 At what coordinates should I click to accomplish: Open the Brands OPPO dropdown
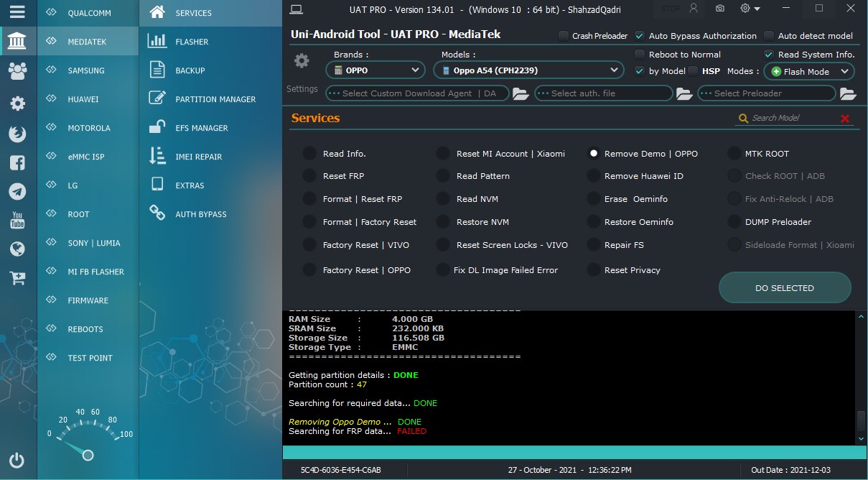pyautogui.click(x=375, y=70)
